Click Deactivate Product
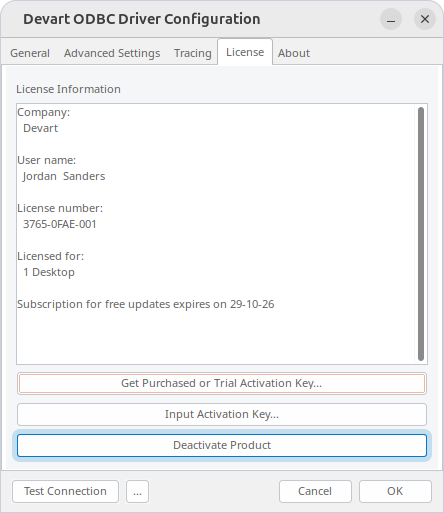This screenshot has height=513, width=444. [x=222, y=445]
